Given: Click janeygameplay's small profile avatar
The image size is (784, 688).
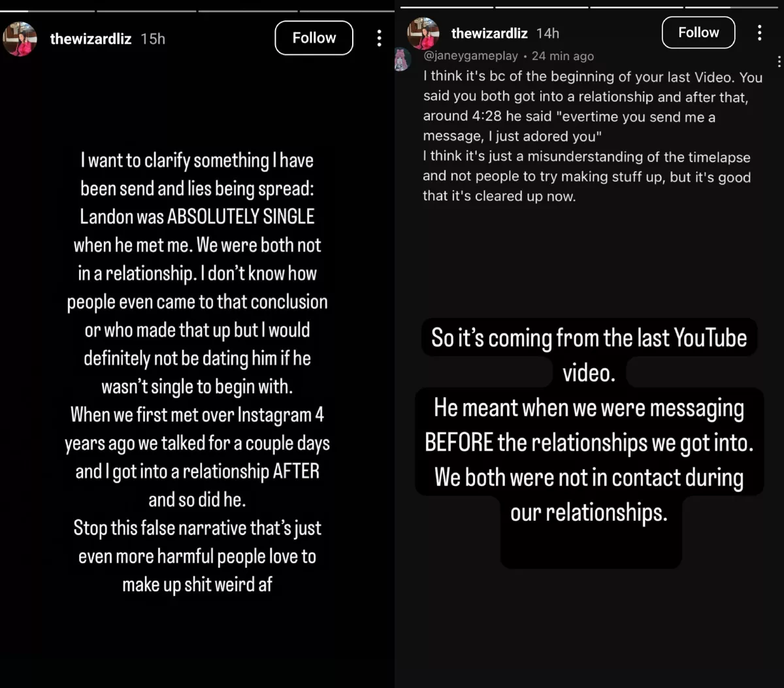Looking at the screenshot, I should tap(402, 59).
